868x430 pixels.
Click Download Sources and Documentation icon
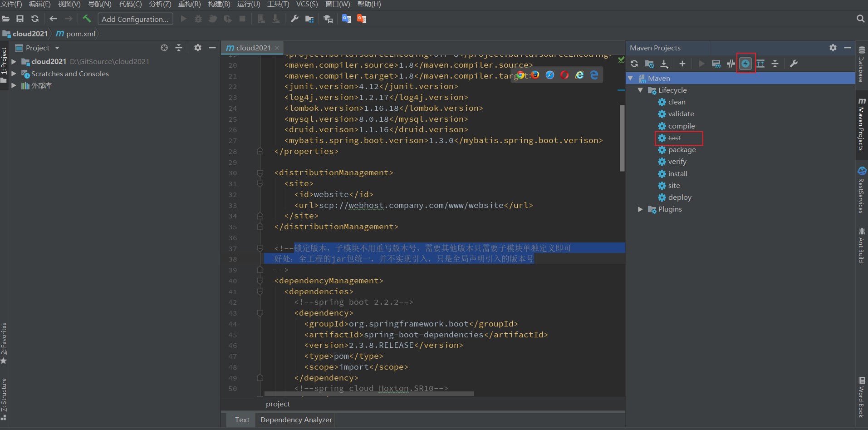pos(664,64)
